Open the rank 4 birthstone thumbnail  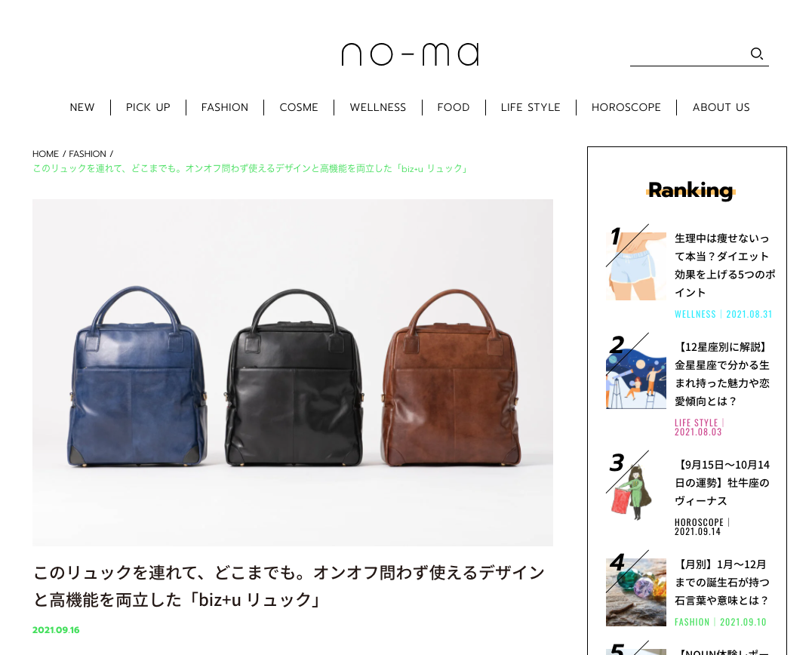(x=636, y=592)
